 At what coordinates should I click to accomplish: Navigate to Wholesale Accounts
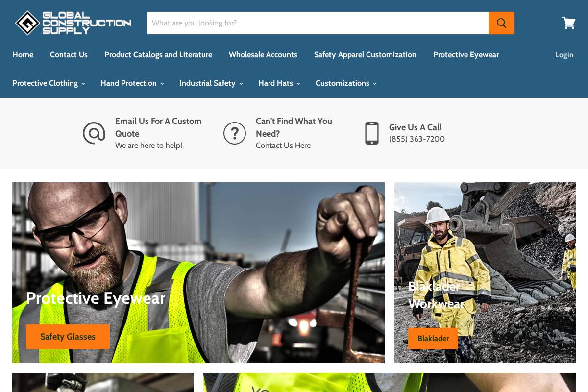pyautogui.click(x=263, y=55)
